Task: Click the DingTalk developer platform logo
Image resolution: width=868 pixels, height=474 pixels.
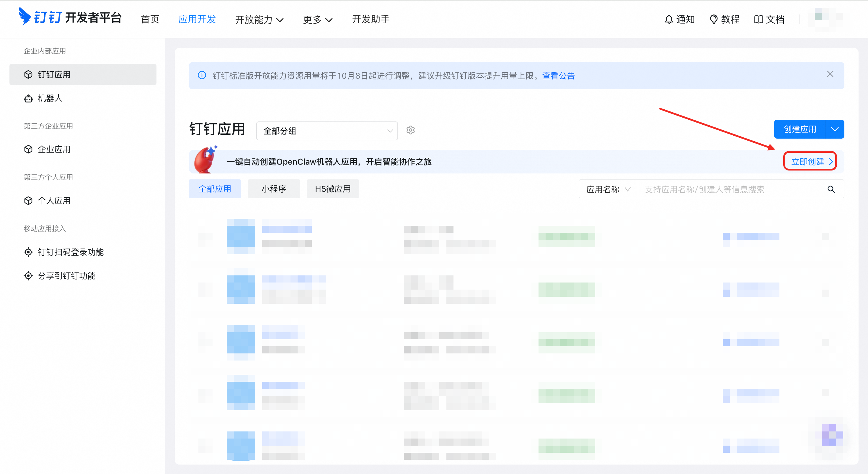Action: pyautogui.click(x=70, y=17)
